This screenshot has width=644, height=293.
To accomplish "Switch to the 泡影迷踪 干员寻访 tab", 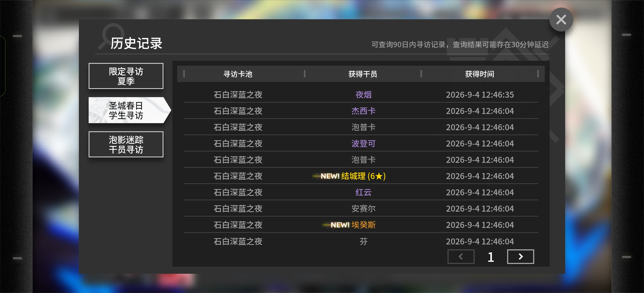I will click(x=126, y=144).
